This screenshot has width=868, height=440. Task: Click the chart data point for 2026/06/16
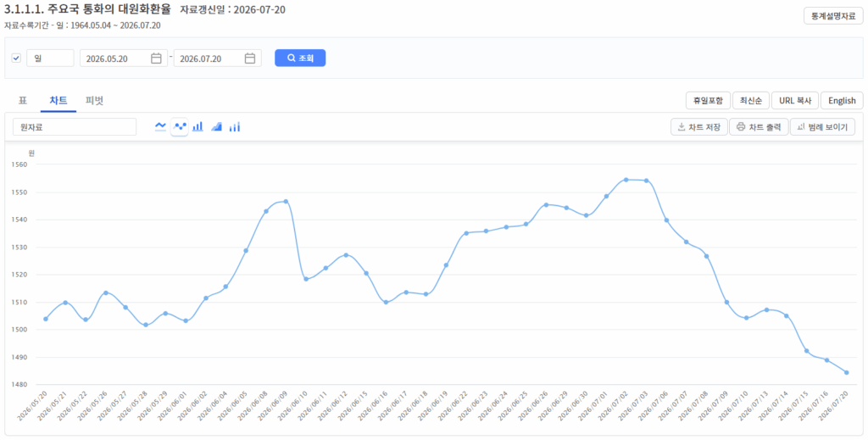pyautogui.click(x=386, y=302)
